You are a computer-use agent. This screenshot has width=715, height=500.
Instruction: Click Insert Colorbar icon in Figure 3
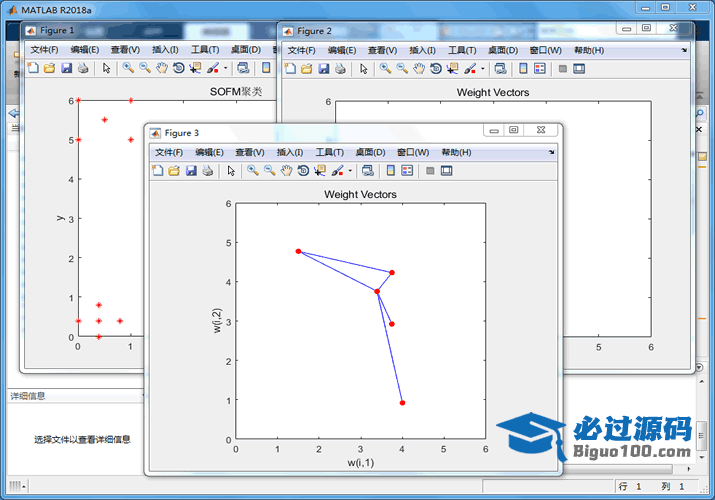390,171
